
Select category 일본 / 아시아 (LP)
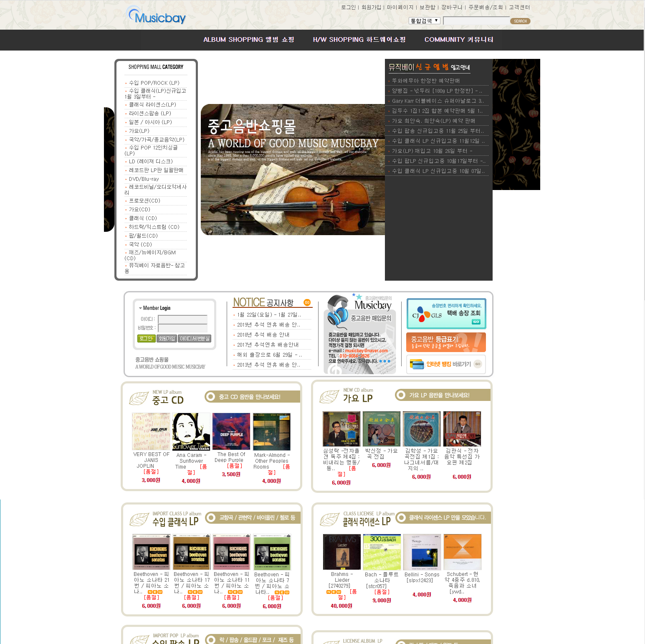150,122
